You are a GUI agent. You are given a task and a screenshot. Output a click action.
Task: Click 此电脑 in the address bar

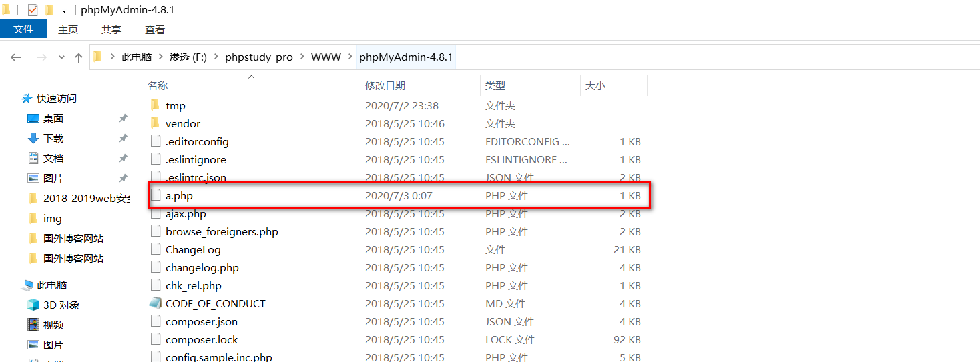point(136,57)
